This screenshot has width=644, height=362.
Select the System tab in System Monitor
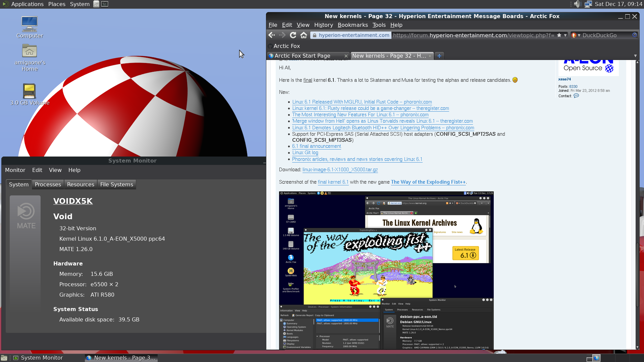coord(19,185)
